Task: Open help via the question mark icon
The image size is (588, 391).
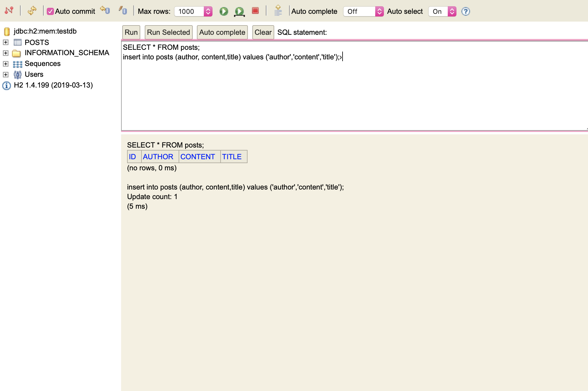Action: pyautogui.click(x=465, y=11)
